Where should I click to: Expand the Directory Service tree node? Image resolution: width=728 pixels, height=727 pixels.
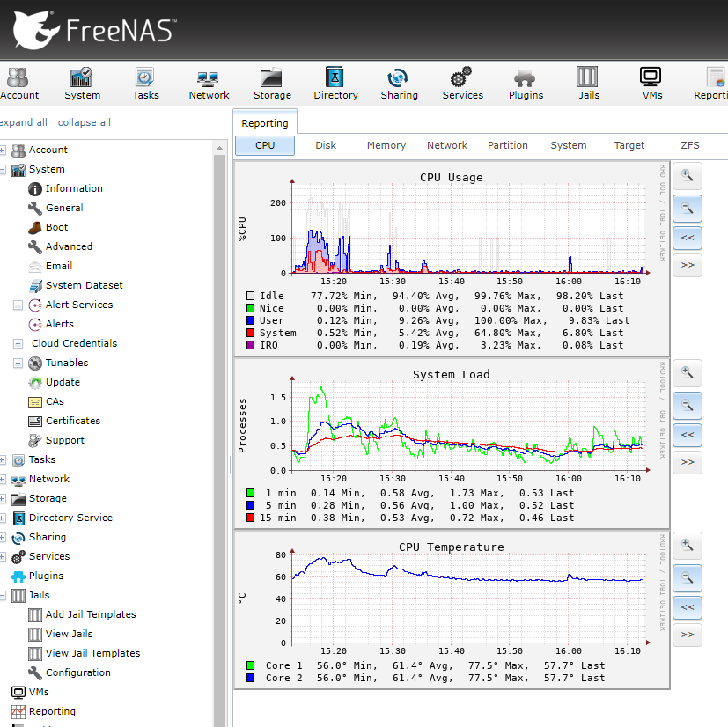(x=3, y=518)
